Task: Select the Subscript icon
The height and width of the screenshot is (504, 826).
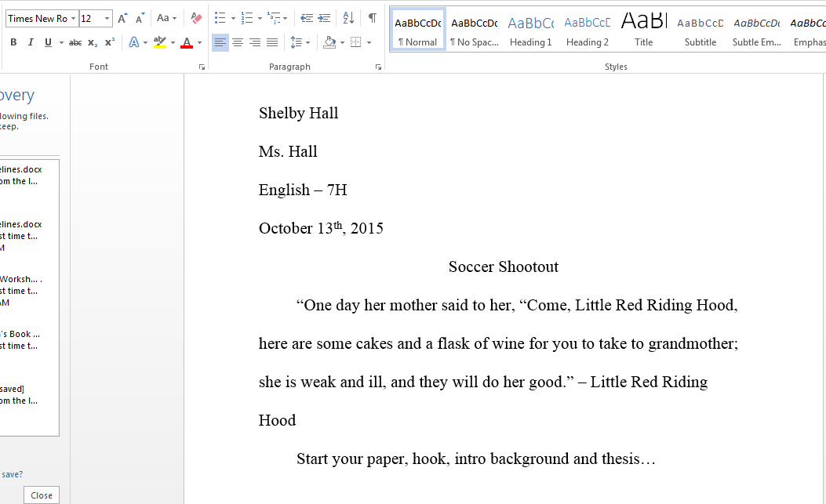Action: point(92,42)
